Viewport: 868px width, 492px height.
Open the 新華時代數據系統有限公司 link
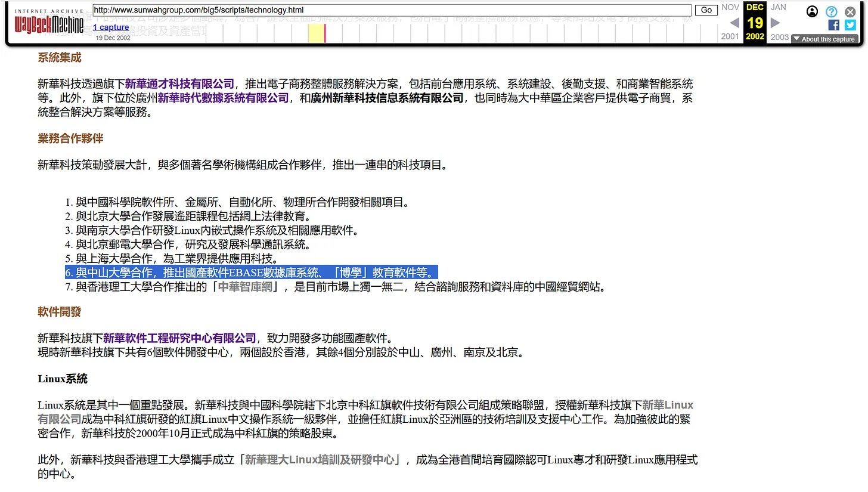click(x=223, y=98)
